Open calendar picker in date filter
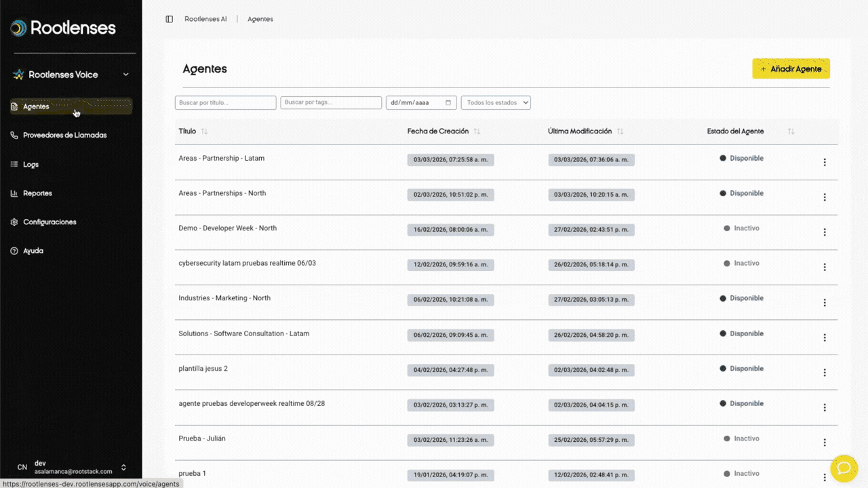 point(448,103)
